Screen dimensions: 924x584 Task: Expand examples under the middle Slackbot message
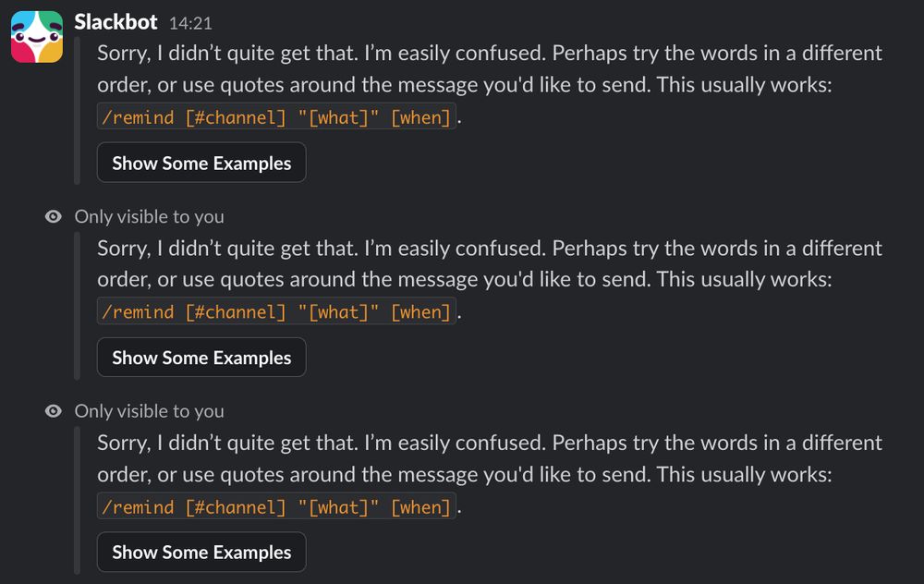click(201, 358)
